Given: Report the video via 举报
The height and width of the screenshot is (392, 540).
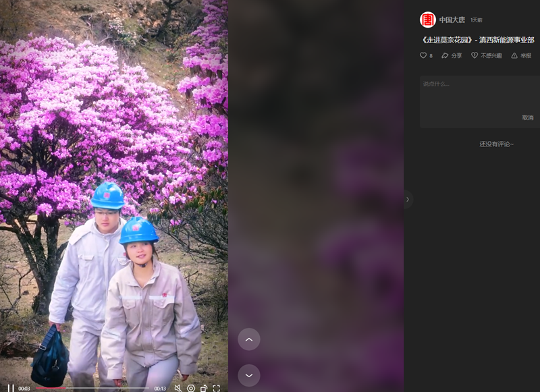Looking at the screenshot, I should coord(522,55).
